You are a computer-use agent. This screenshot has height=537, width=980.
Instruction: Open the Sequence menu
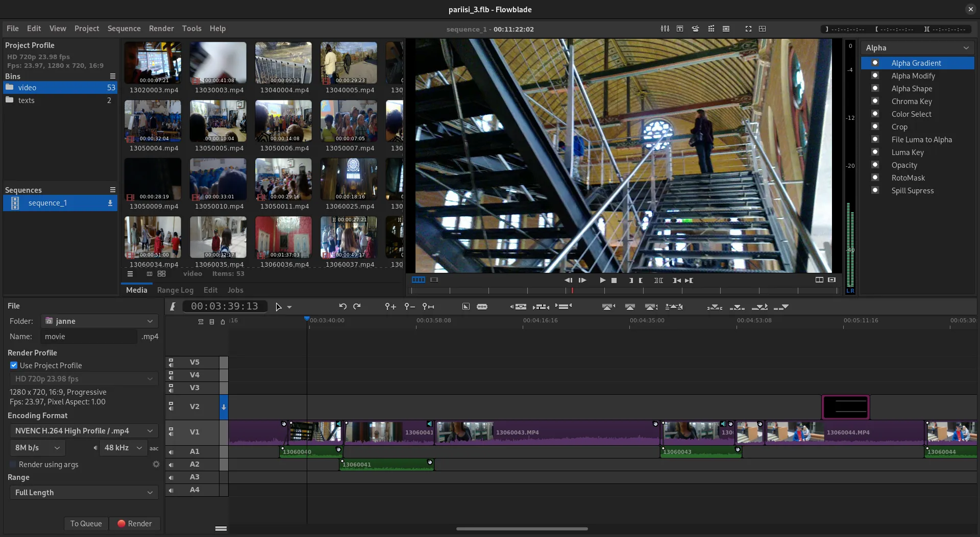click(124, 29)
